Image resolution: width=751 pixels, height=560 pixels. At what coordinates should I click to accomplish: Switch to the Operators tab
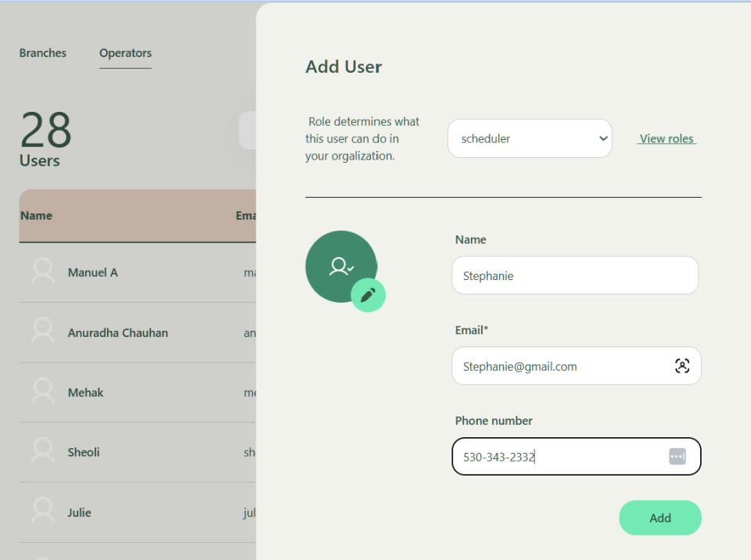[x=125, y=53]
